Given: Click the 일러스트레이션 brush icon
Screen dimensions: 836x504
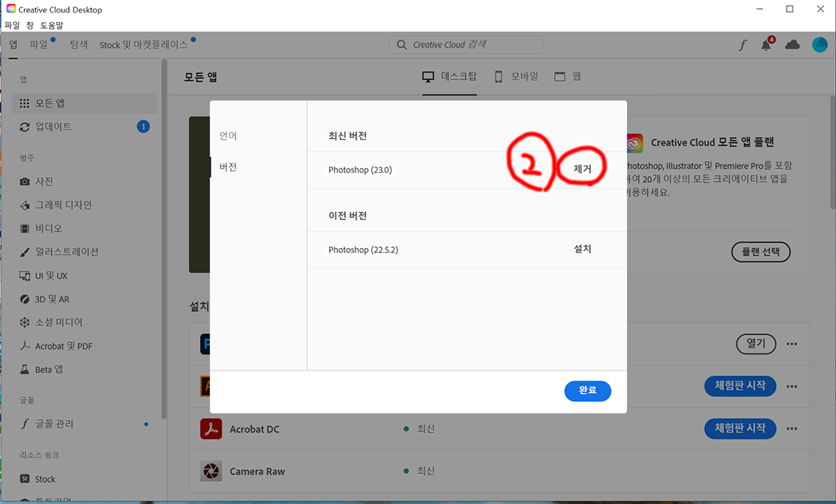Looking at the screenshot, I should pos(24,252).
